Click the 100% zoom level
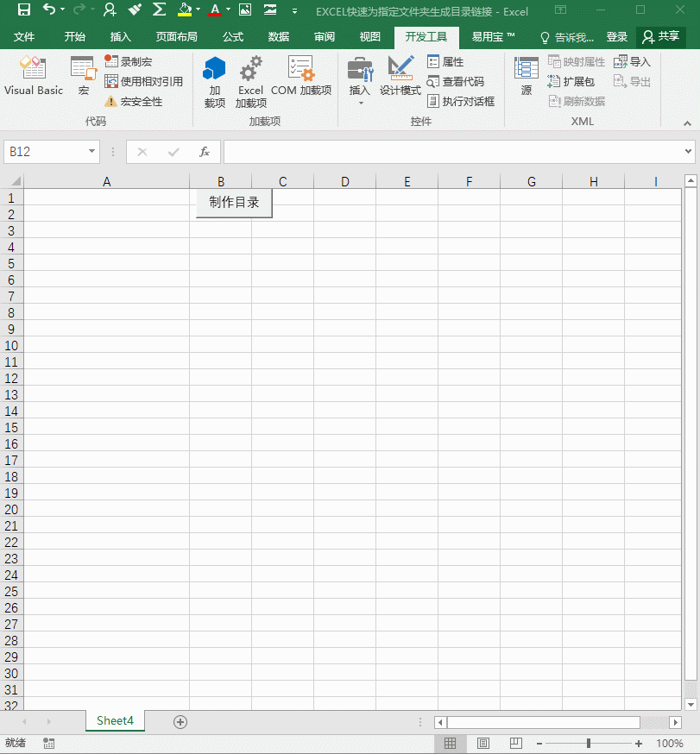Screen dimensions: 700x754 pos(670,744)
